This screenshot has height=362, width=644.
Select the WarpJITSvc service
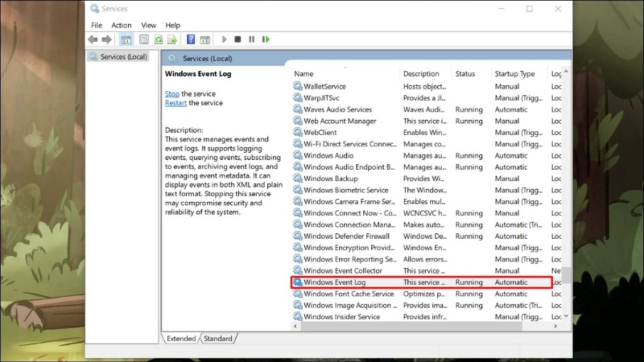coord(427,98)
